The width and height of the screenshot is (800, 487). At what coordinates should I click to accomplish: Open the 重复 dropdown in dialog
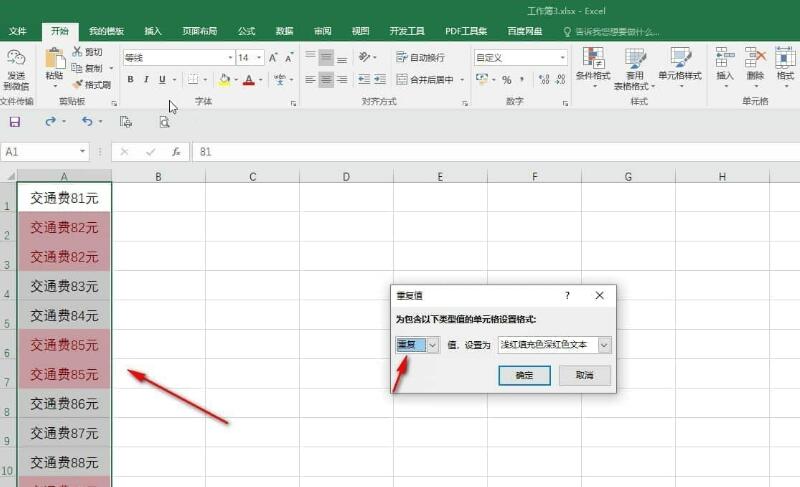[x=433, y=345]
